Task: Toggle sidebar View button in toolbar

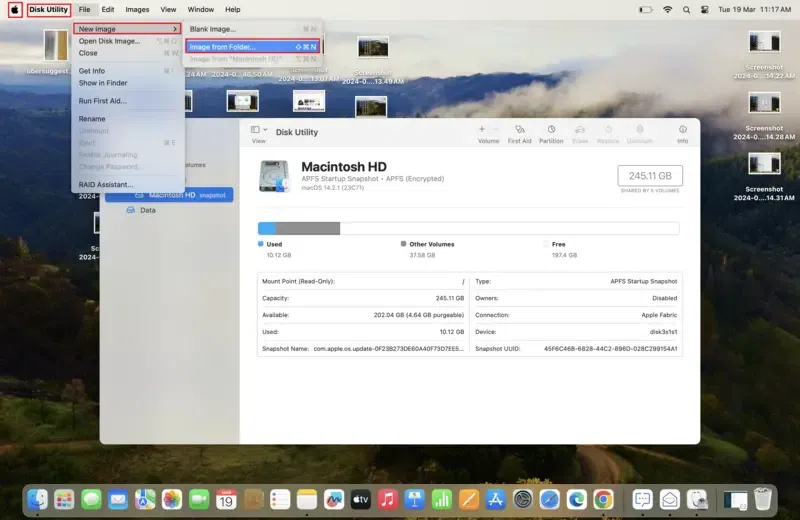Action: pyautogui.click(x=255, y=130)
